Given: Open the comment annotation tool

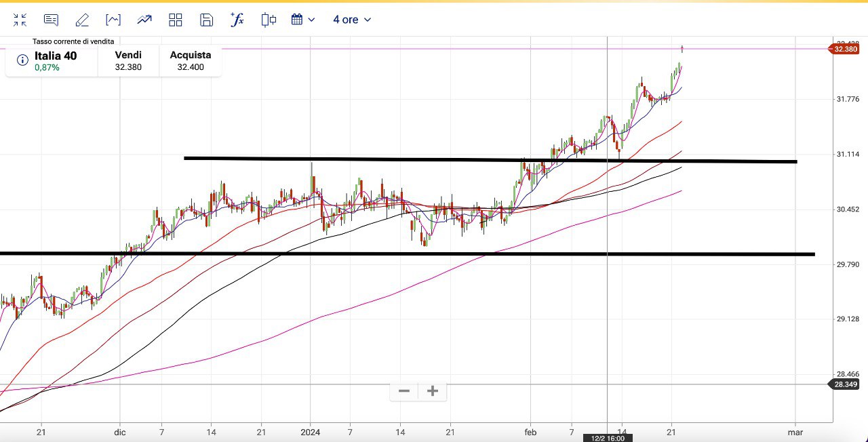Looking at the screenshot, I should tap(51, 20).
